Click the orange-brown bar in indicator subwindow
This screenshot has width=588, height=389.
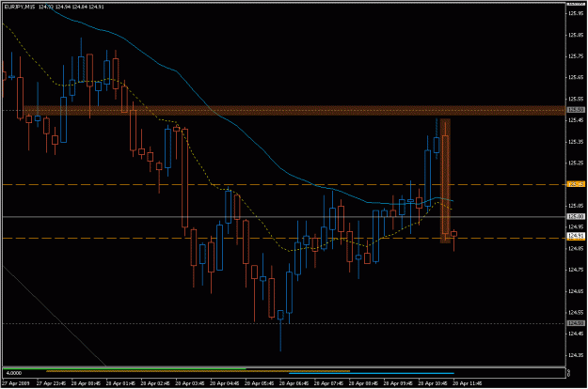(x=198, y=371)
